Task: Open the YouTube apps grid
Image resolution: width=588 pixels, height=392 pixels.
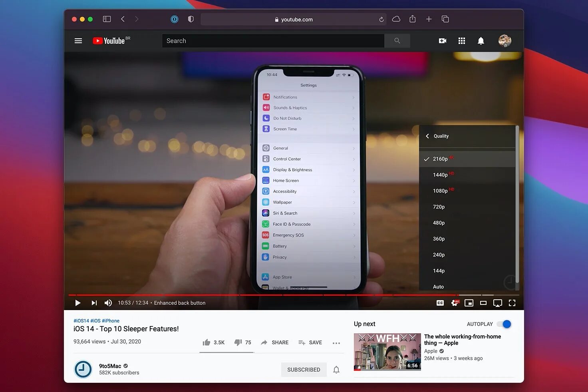Action: click(x=462, y=41)
